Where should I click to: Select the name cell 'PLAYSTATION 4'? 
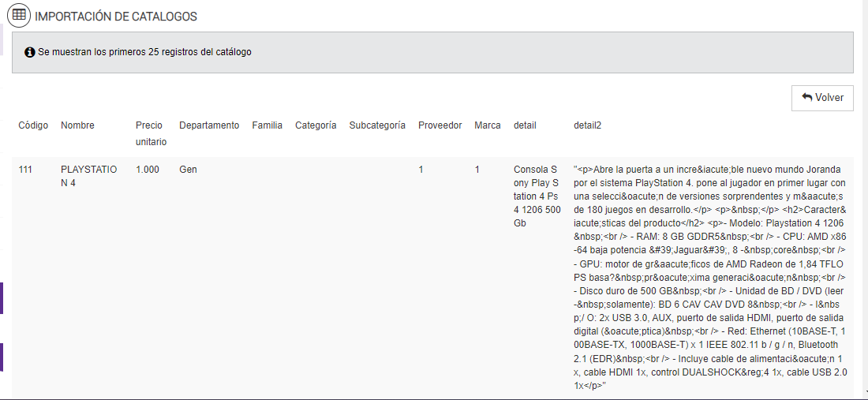[x=89, y=177]
